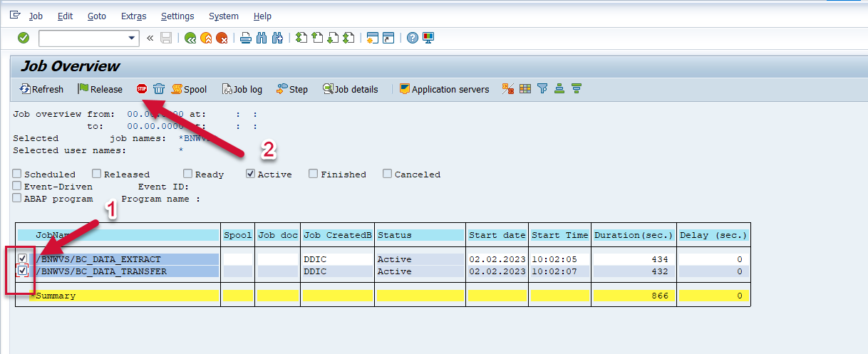Click the green Enter checkmark icon
Image resolution: width=868 pixels, height=354 pixels.
tap(24, 38)
